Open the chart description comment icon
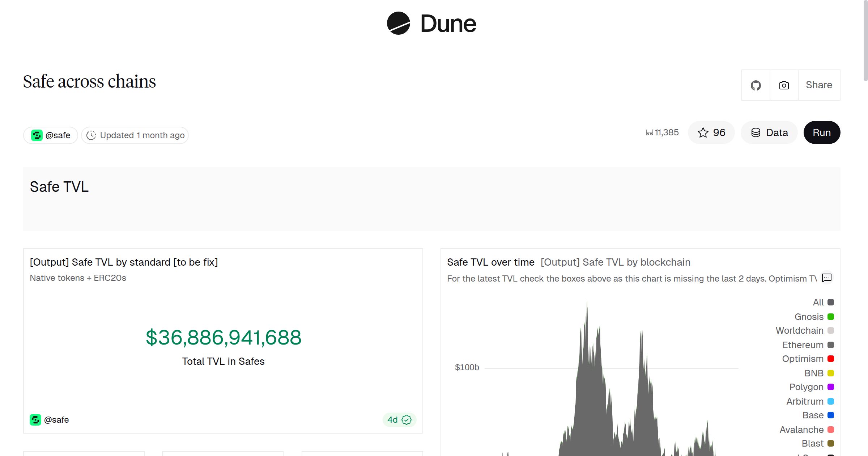 pyautogui.click(x=827, y=278)
